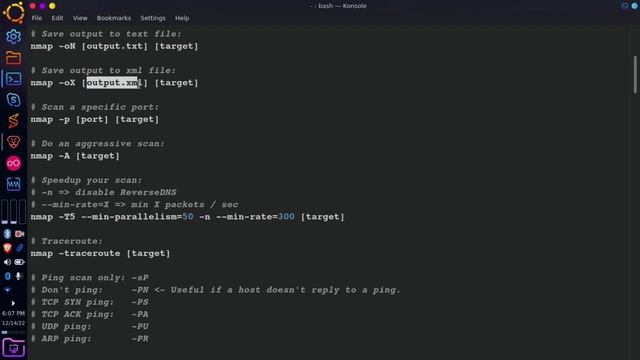Click the microphone tray icon
The width and height of the screenshot is (640, 360).
[19, 276]
